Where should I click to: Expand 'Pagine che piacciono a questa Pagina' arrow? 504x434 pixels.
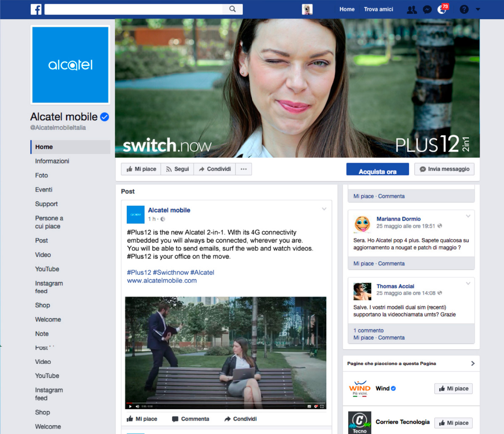click(473, 363)
